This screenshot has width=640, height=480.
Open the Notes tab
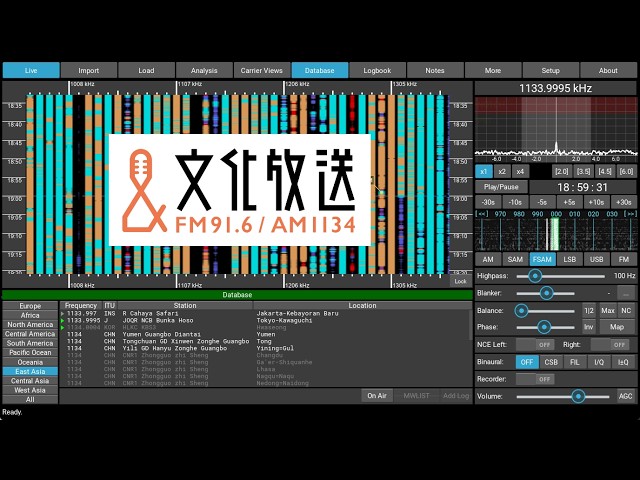435,70
